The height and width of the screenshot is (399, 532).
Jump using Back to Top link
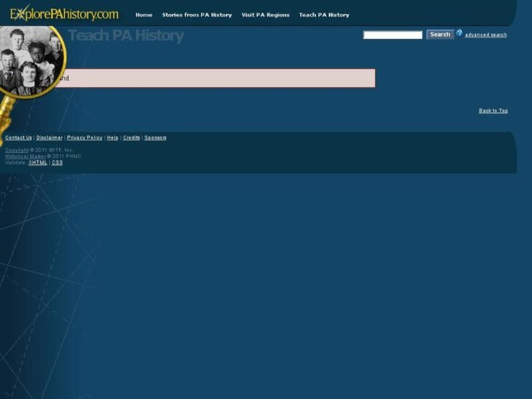(x=493, y=110)
